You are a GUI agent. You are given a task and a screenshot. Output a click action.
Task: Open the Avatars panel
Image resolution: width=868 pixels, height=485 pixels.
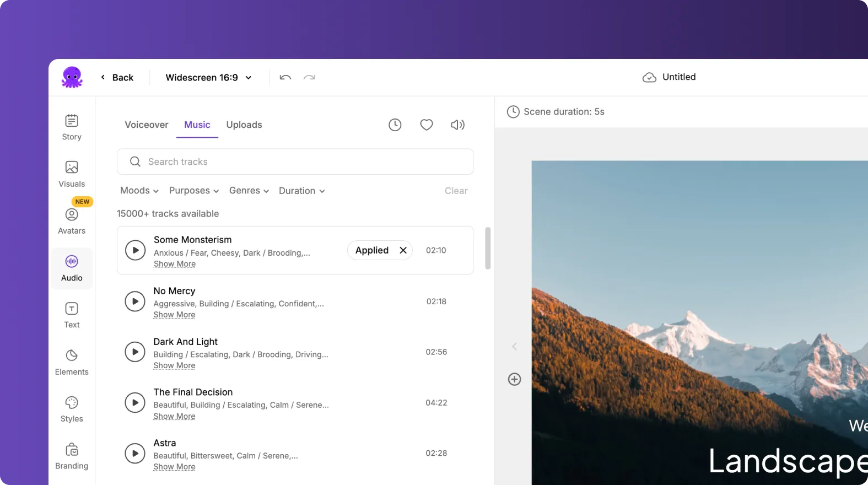(72, 221)
